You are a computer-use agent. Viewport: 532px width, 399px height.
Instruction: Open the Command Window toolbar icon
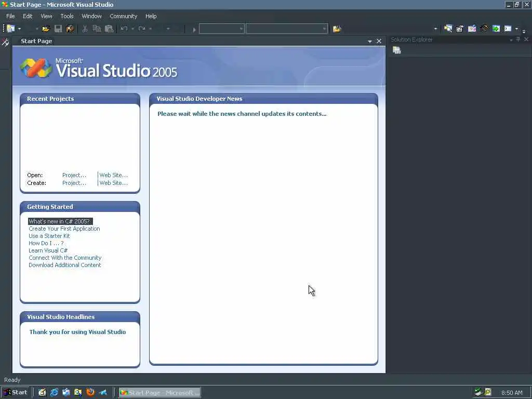pyautogui.click(x=508, y=29)
